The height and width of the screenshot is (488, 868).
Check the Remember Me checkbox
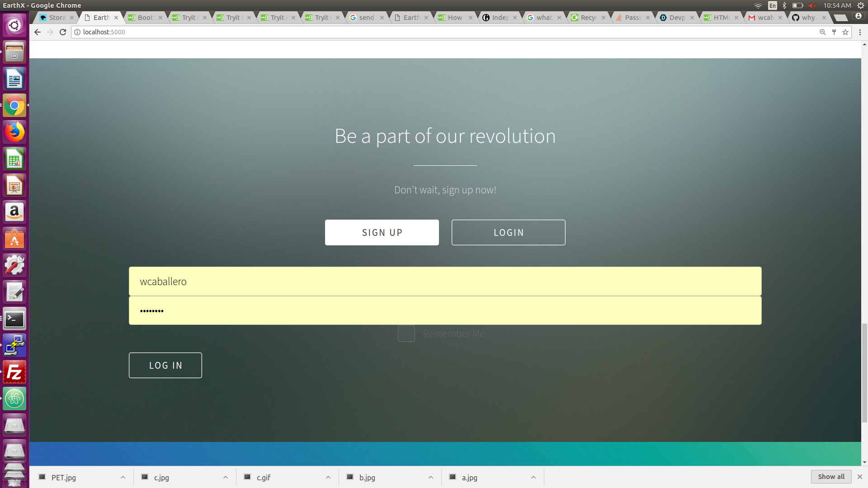(406, 333)
